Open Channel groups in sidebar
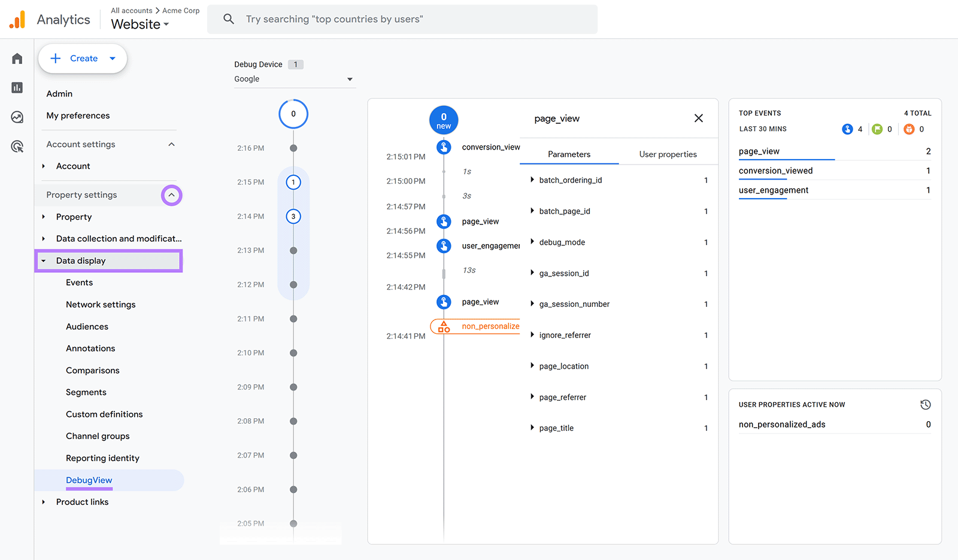Viewport: 958px width, 560px height. click(98, 436)
